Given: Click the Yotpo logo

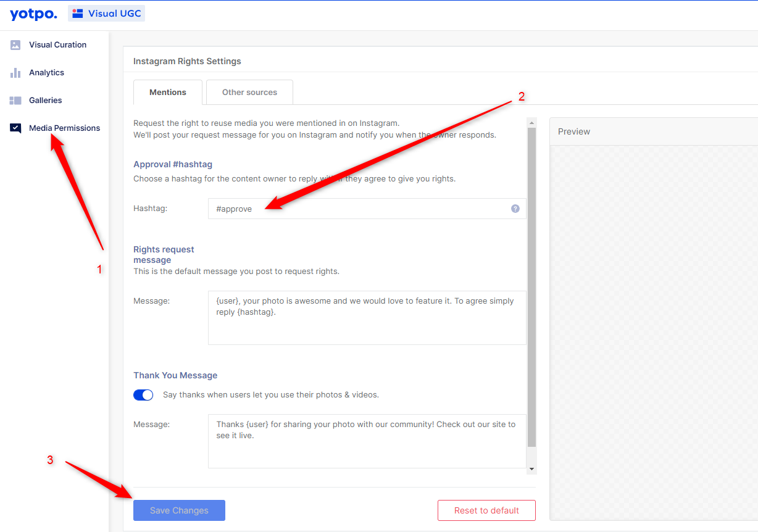Looking at the screenshot, I should 33,14.
